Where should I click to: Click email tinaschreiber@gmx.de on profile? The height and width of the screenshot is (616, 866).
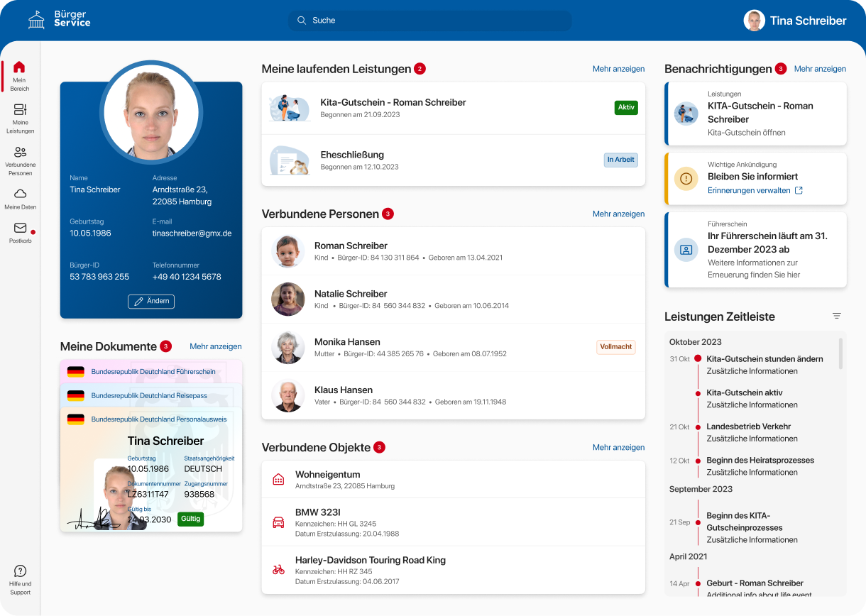coord(192,233)
